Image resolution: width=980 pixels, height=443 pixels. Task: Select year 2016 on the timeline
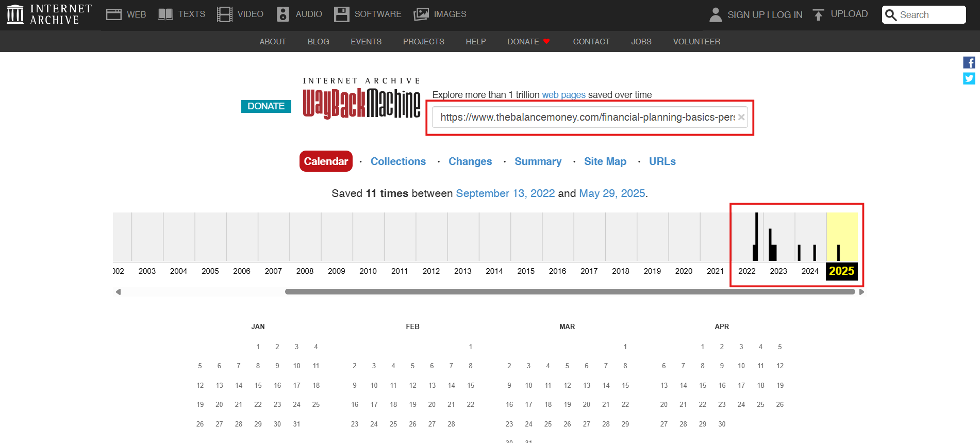(557, 271)
